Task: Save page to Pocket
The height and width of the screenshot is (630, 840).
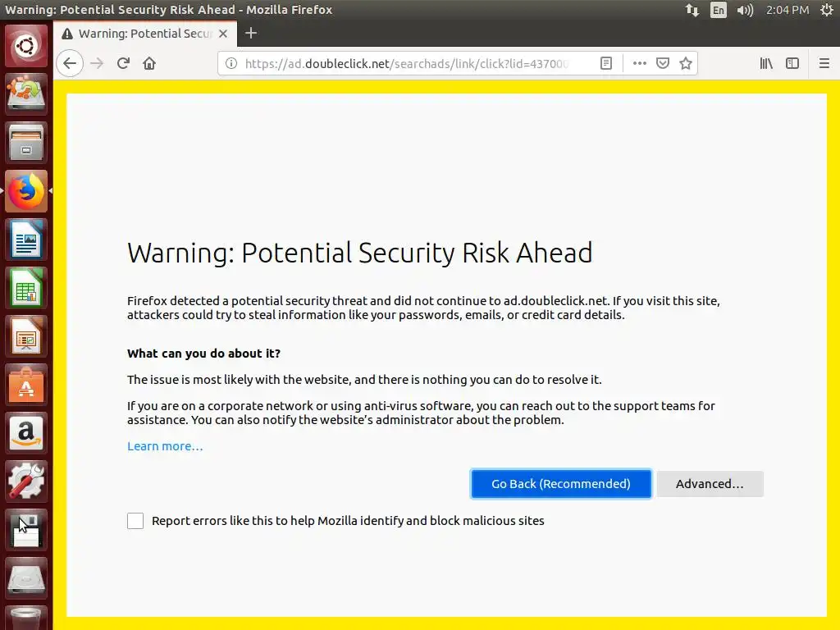Action: (663, 63)
